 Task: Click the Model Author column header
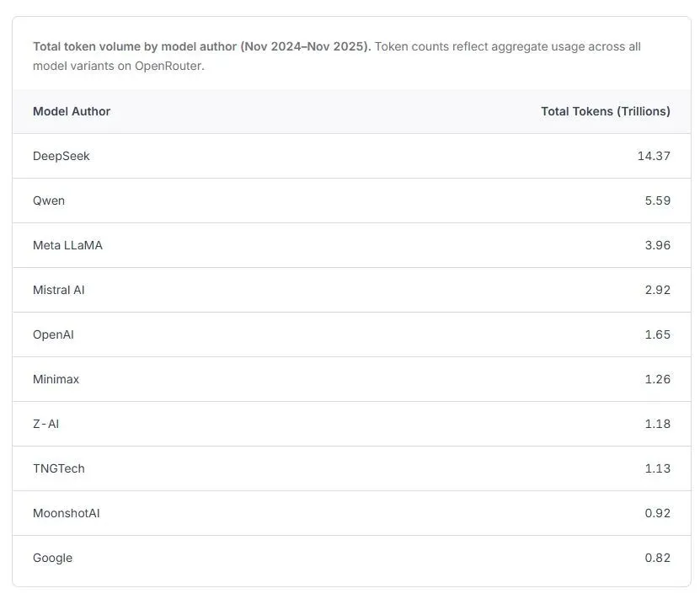click(72, 111)
